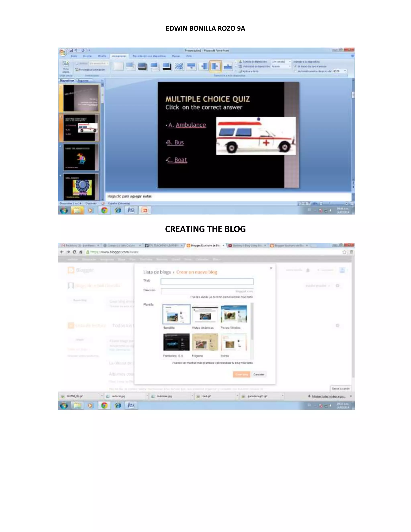Switch to Esquema pane tab
Screen dimensions: 411x532
[83, 81]
